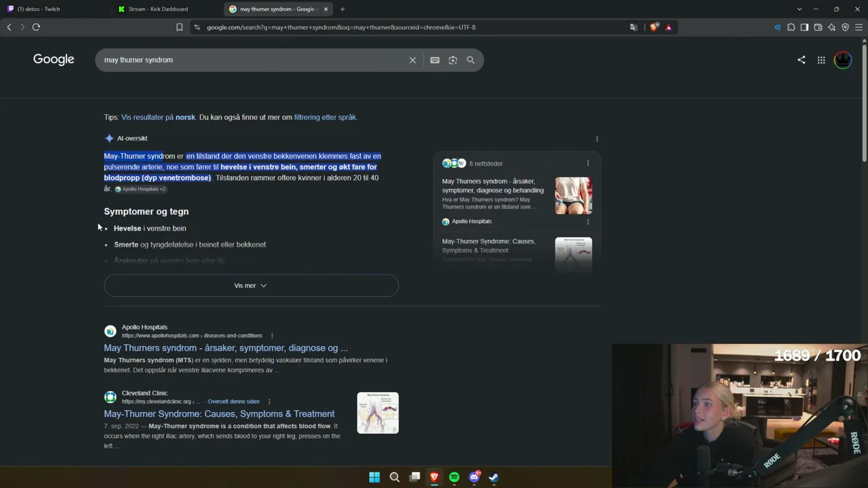Click the Vis resultater på norsk link
Viewport: 868px width, 488px height.
pyautogui.click(x=158, y=117)
